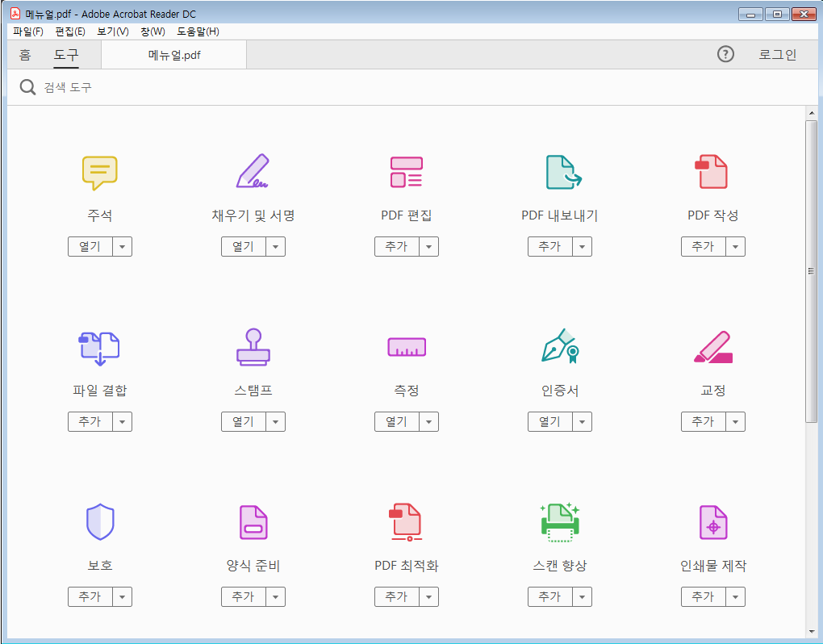Viewport: 823px width, 644px height.
Task: Click 열기 button under 스탬프
Action: (244, 422)
